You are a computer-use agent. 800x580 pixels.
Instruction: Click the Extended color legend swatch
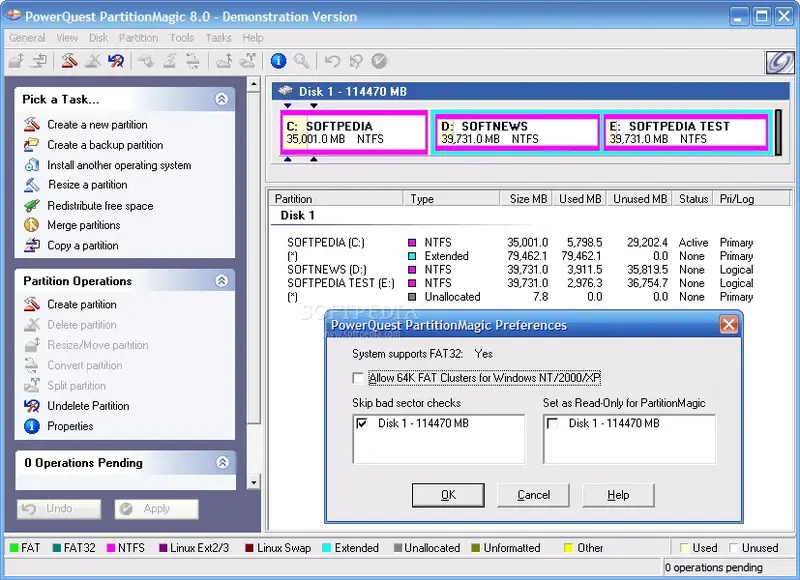(327, 548)
